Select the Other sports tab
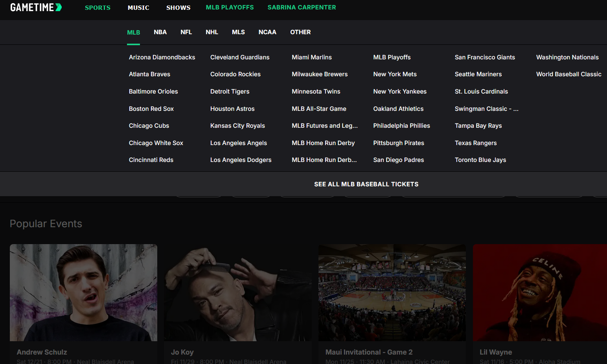 [x=300, y=32]
